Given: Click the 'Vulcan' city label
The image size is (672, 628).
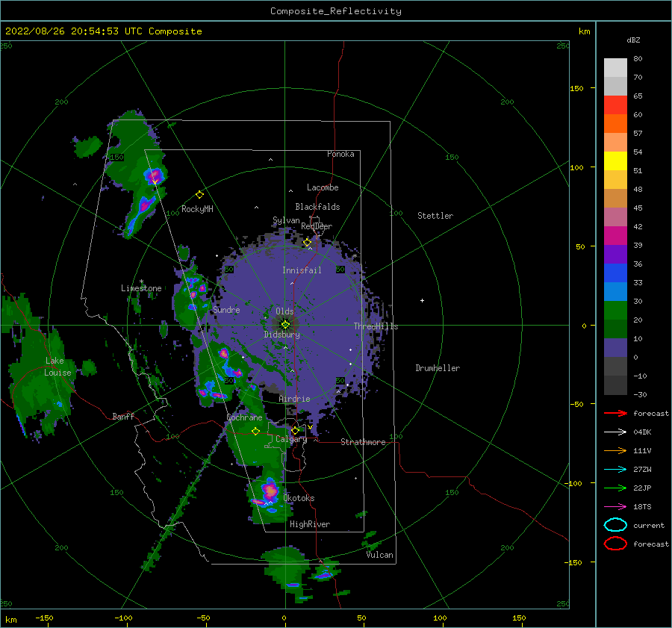Looking at the screenshot, I should coord(379,555).
